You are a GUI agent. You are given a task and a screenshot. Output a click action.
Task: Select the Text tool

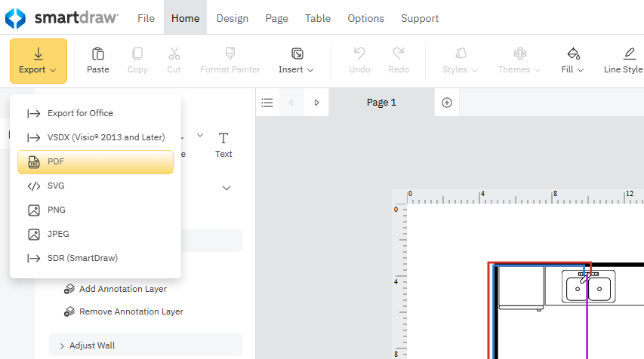pos(223,144)
